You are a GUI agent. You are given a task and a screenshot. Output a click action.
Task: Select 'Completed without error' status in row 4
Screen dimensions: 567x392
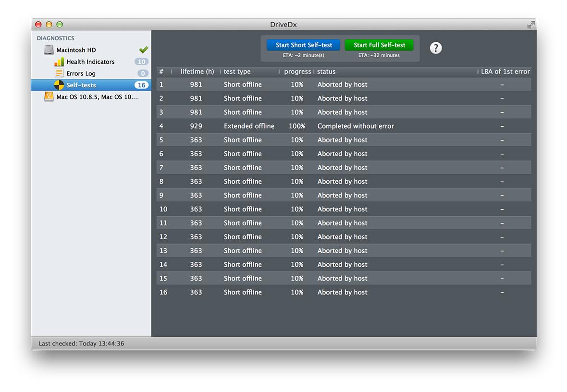[x=356, y=126]
